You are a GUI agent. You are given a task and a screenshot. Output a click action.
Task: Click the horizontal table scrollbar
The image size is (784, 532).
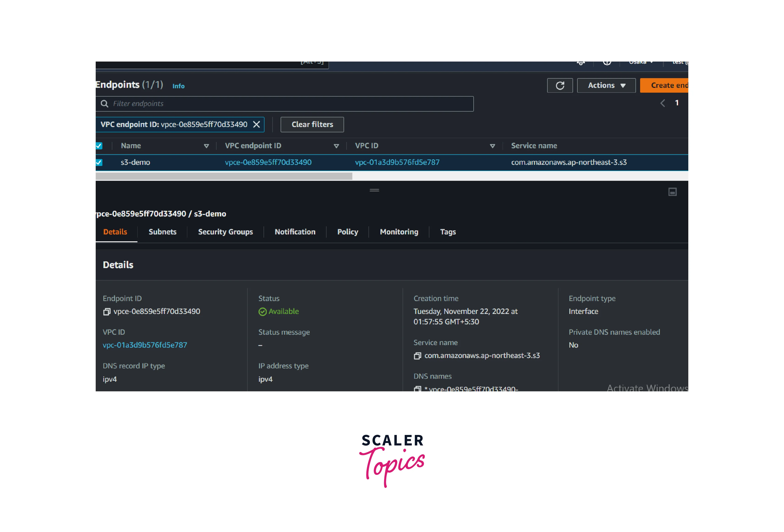[x=224, y=176]
